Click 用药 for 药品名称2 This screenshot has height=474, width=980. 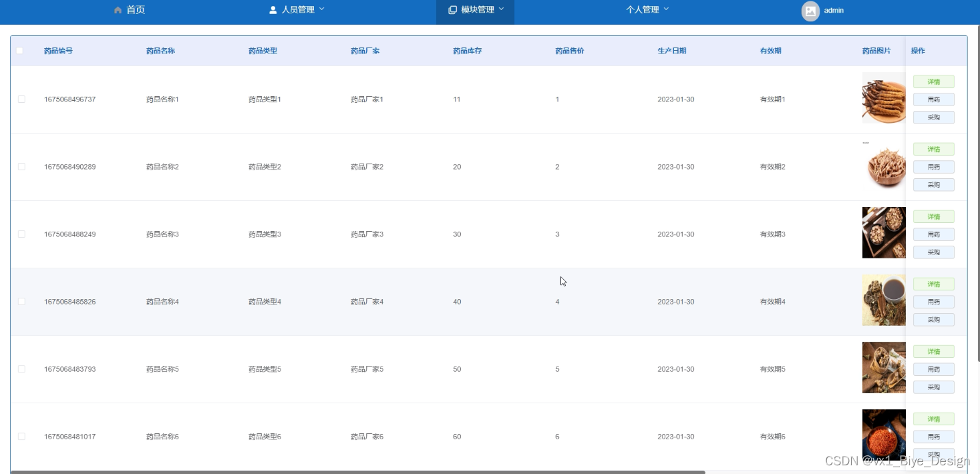tap(934, 168)
